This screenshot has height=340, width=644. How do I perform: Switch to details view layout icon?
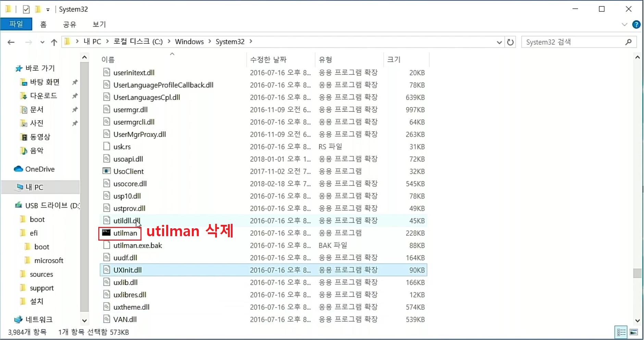621,332
